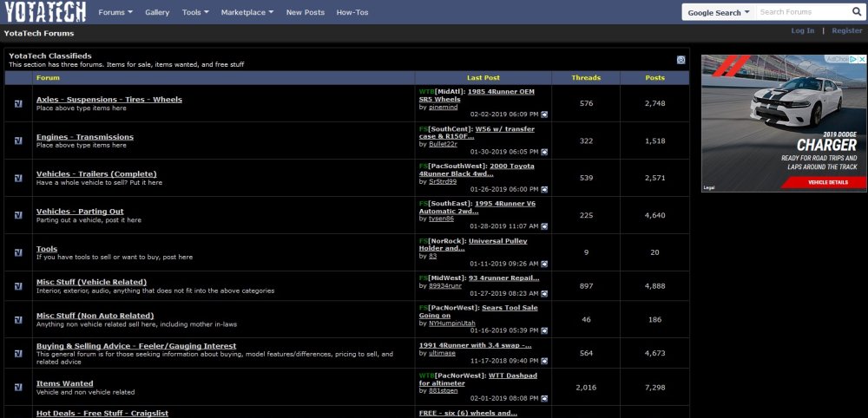This screenshot has height=418, width=868.
Task: Go to last post icon dated 01-27-2019
Action: pyautogui.click(x=544, y=294)
